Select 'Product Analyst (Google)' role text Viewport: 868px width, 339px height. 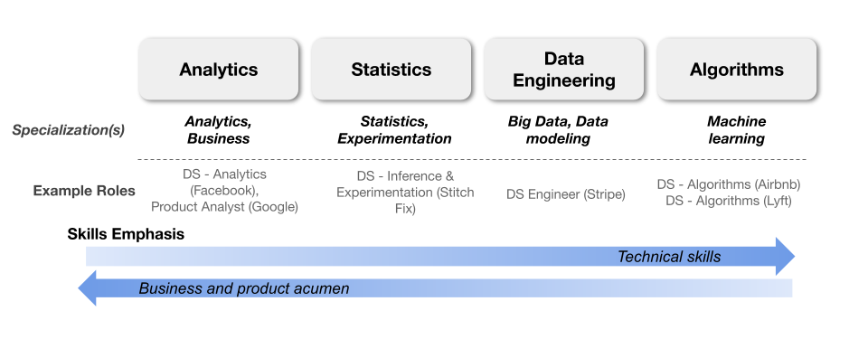(225, 207)
